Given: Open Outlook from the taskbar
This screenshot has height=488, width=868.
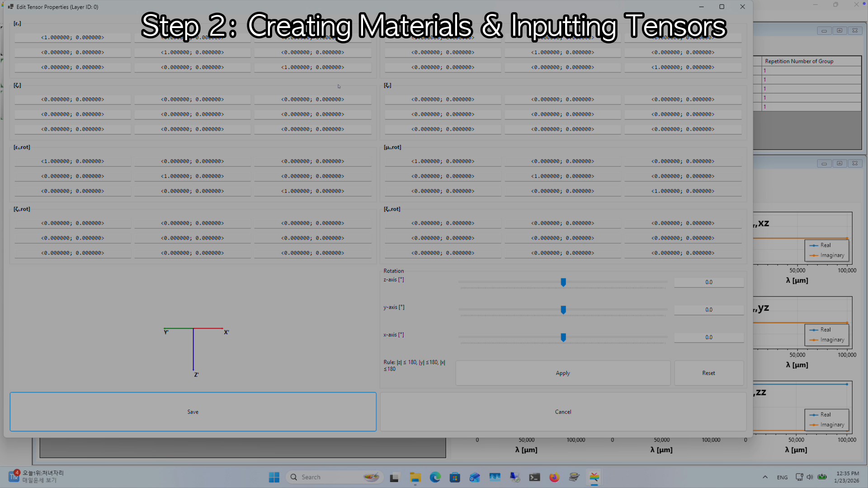Looking at the screenshot, I should click(475, 477).
